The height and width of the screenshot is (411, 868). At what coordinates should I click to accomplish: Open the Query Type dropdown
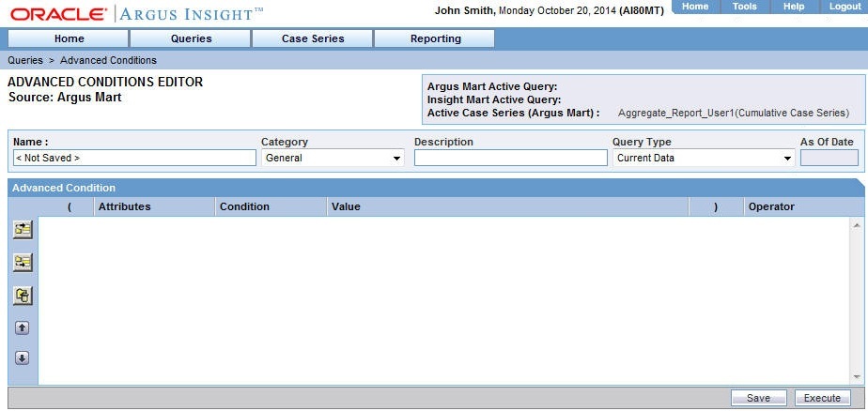click(x=704, y=159)
